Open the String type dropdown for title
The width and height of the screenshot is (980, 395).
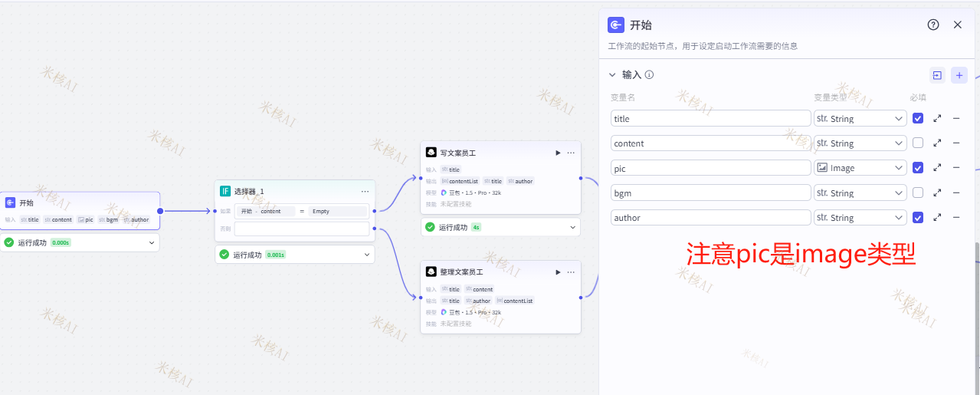pyautogui.click(x=860, y=119)
